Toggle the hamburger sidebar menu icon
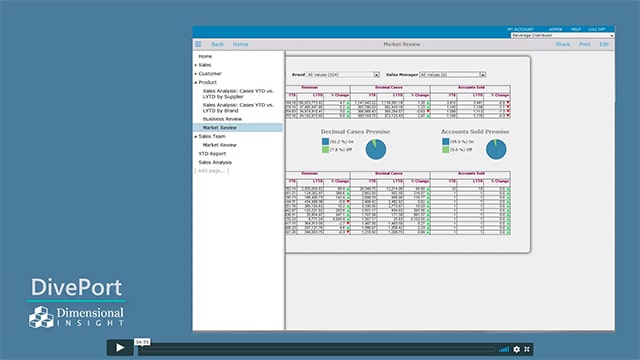The height and width of the screenshot is (360, 640). pos(198,44)
